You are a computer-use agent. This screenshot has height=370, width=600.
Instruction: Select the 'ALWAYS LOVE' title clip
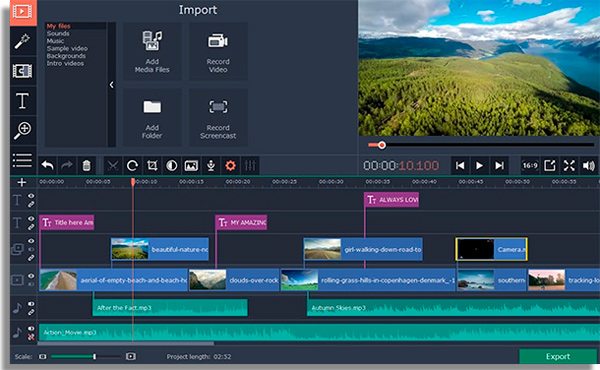(x=391, y=200)
